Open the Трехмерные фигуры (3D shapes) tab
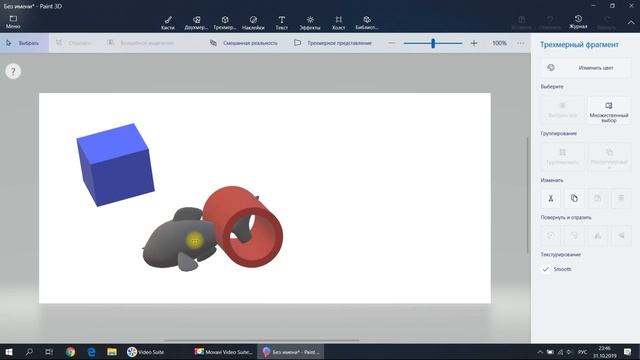This screenshot has width=640, height=360. pyautogui.click(x=224, y=23)
